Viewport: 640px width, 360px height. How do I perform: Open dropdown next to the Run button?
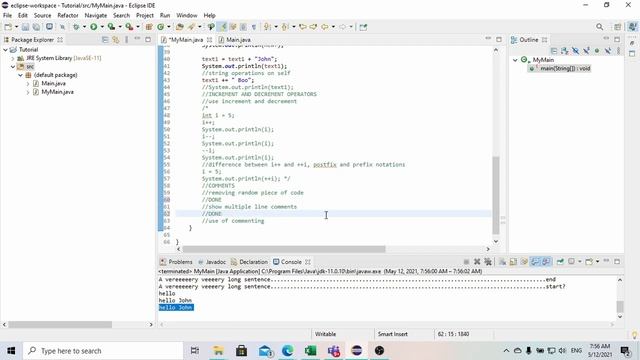(102, 27)
